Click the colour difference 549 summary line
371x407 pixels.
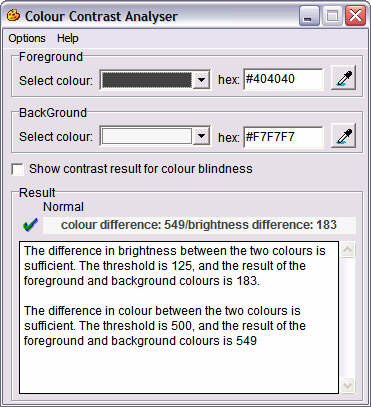point(199,225)
